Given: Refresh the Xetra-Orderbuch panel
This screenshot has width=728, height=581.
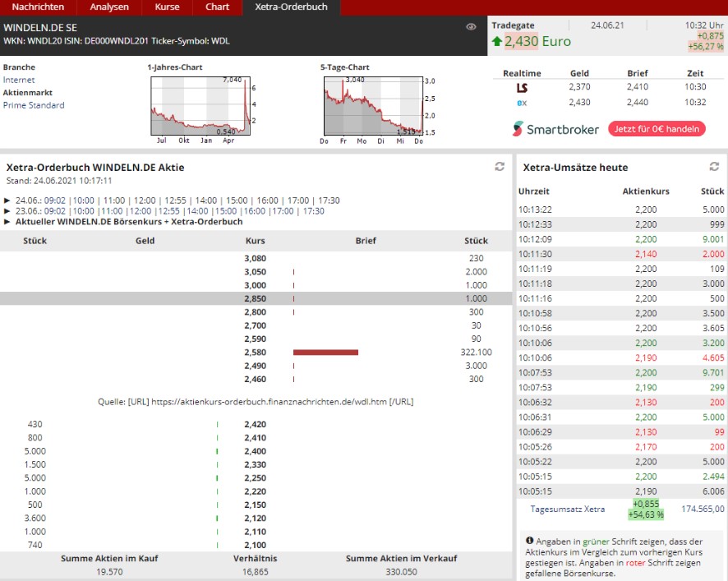Looking at the screenshot, I should pos(499,167).
